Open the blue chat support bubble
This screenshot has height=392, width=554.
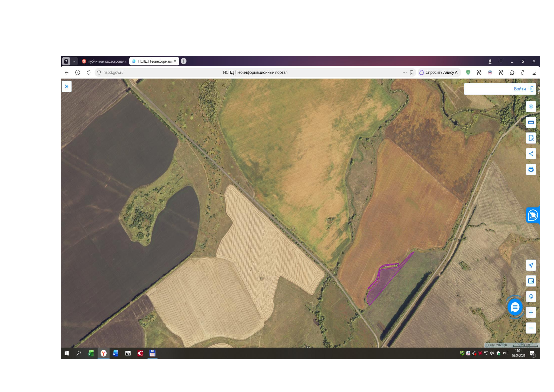click(515, 307)
